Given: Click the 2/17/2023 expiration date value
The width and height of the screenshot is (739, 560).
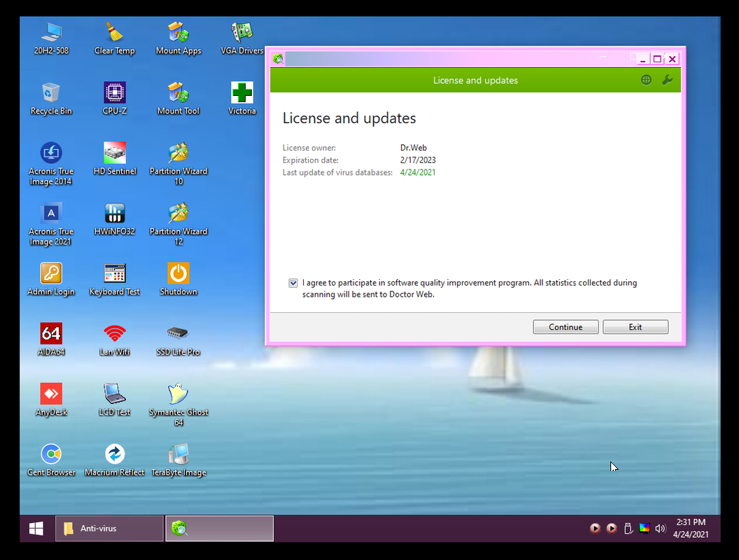Looking at the screenshot, I should tap(418, 160).
